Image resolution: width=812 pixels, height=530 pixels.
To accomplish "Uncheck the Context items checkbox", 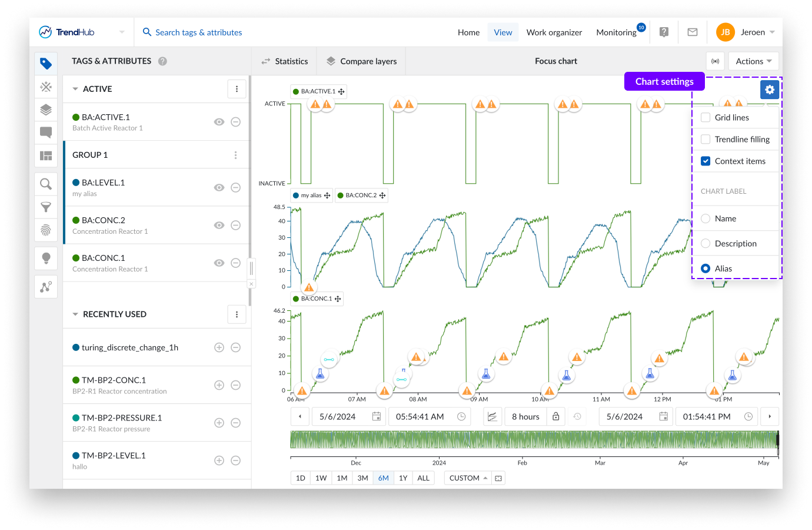I will 705,161.
